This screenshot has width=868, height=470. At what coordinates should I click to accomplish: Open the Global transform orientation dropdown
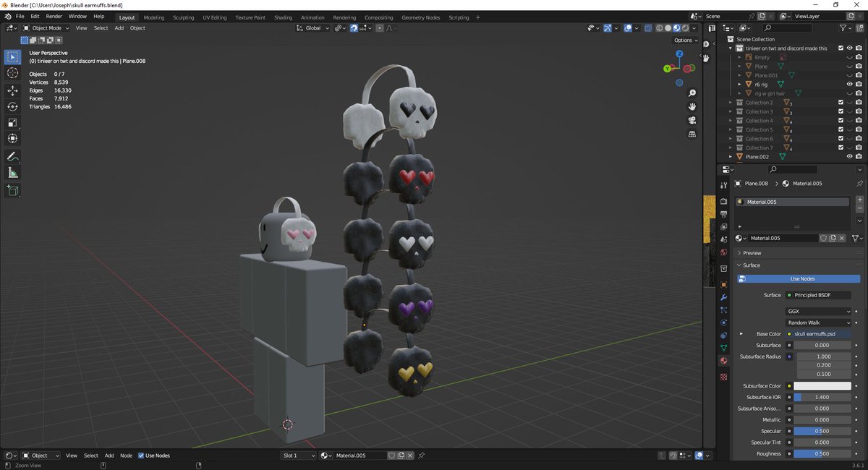313,28
